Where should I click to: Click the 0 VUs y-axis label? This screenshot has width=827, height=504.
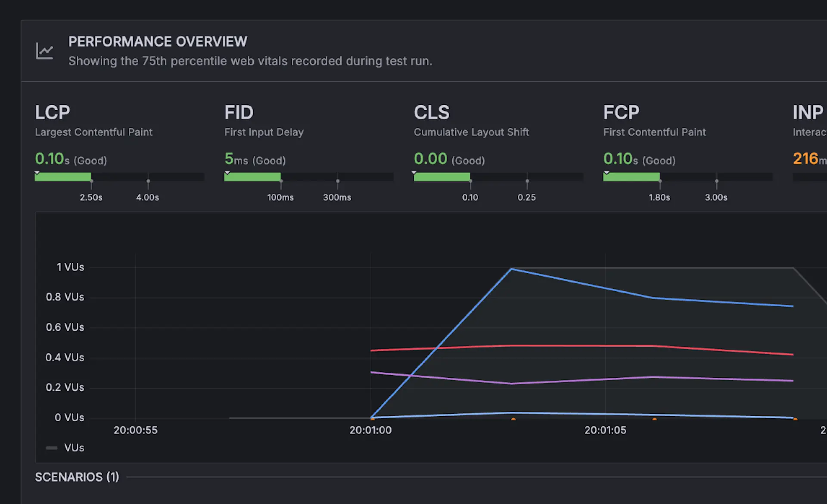(x=69, y=417)
